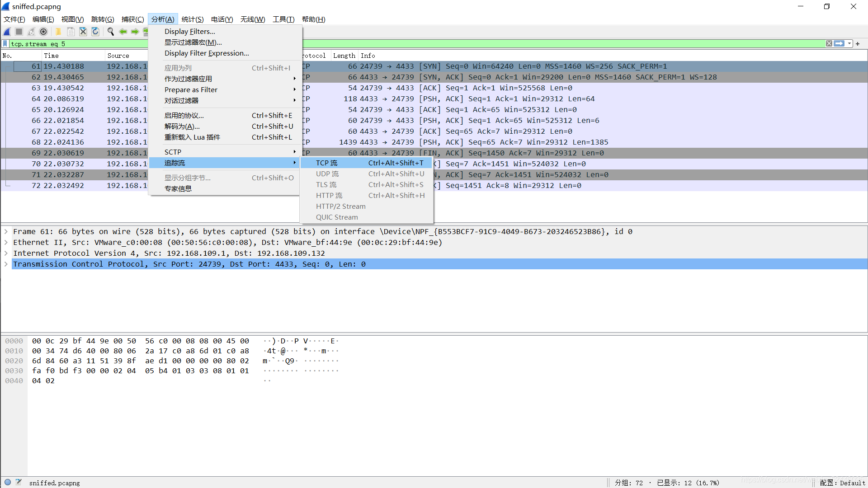The height and width of the screenshot is (488, 868).
Task: Apply display filter blue arrow button
Action: point(839,44)
